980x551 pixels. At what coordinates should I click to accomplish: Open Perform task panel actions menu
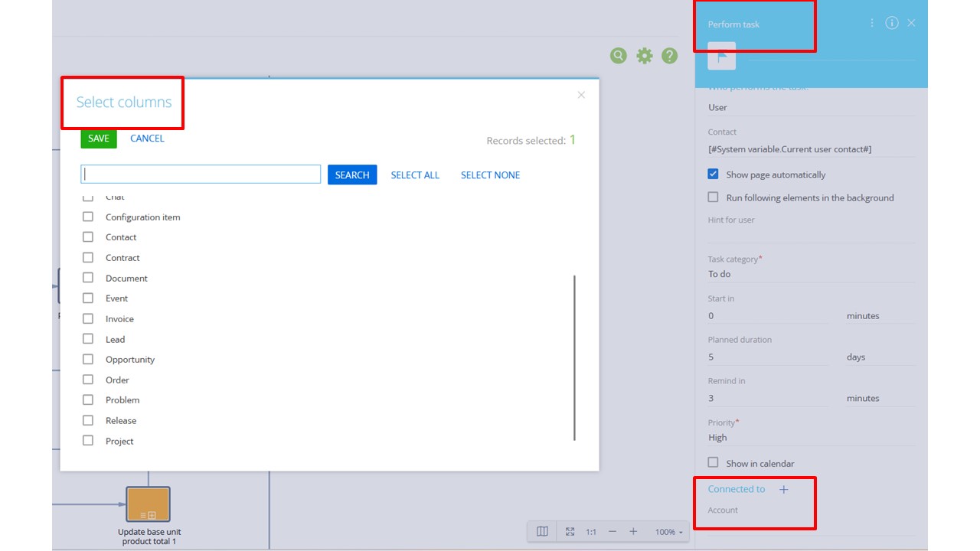tap(872, 23)
